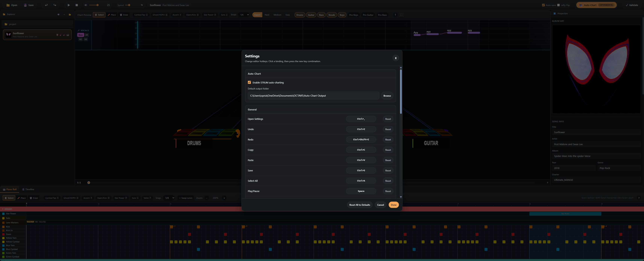Click the Explorer open-folder icon
Viewport: 644px width, 261px height.
pyautogui.click(x=70, y=14)
